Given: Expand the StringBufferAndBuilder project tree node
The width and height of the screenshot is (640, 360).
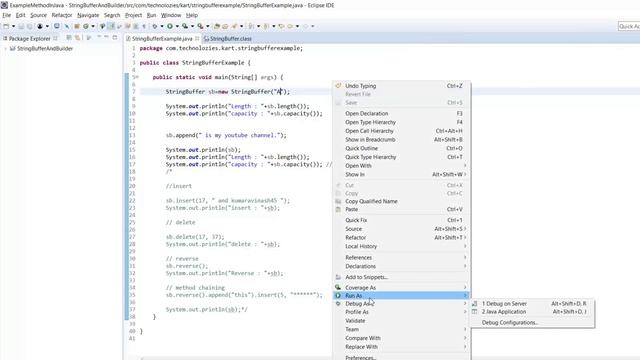Looking at the screenshot, I should [x=5, y=49].
